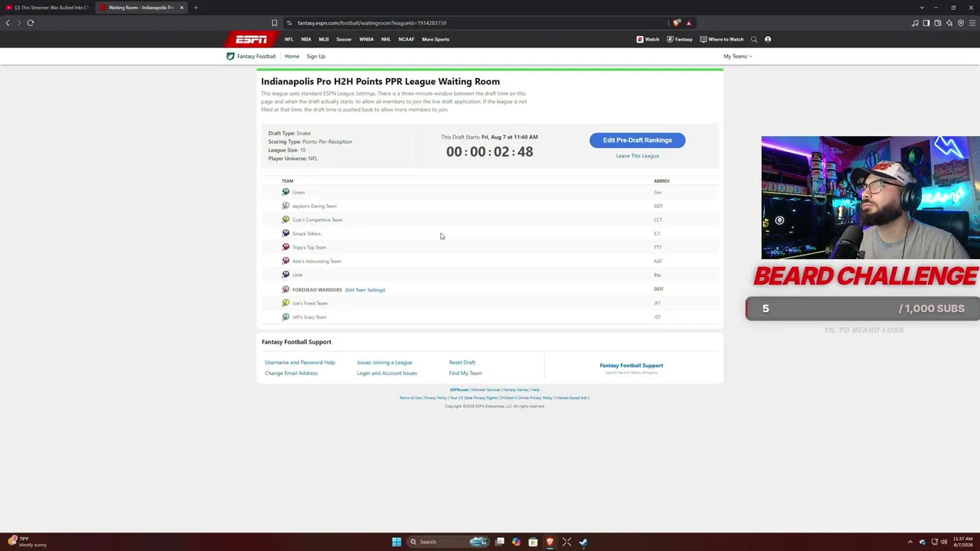Viewport: 980px width, 551px height.
Task: Expand the My Teams dropdown
Action: (x=738, y=57)
